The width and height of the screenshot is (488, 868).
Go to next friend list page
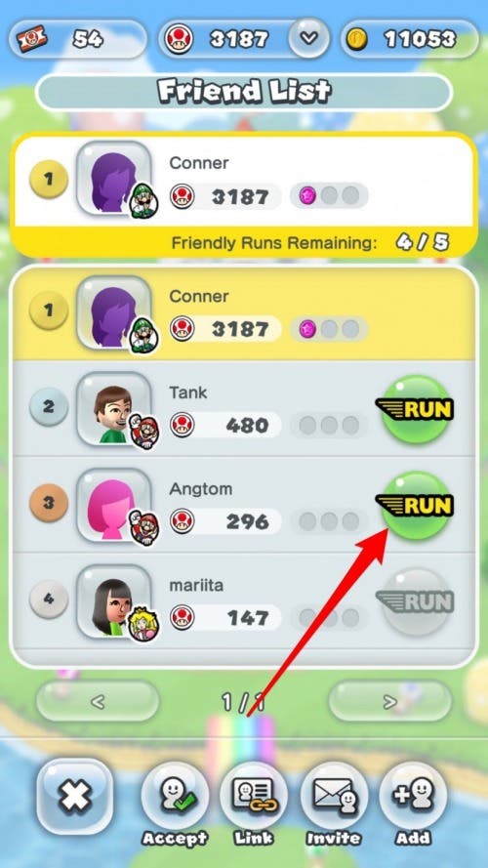pyautogui.click(x=390, y=701)
